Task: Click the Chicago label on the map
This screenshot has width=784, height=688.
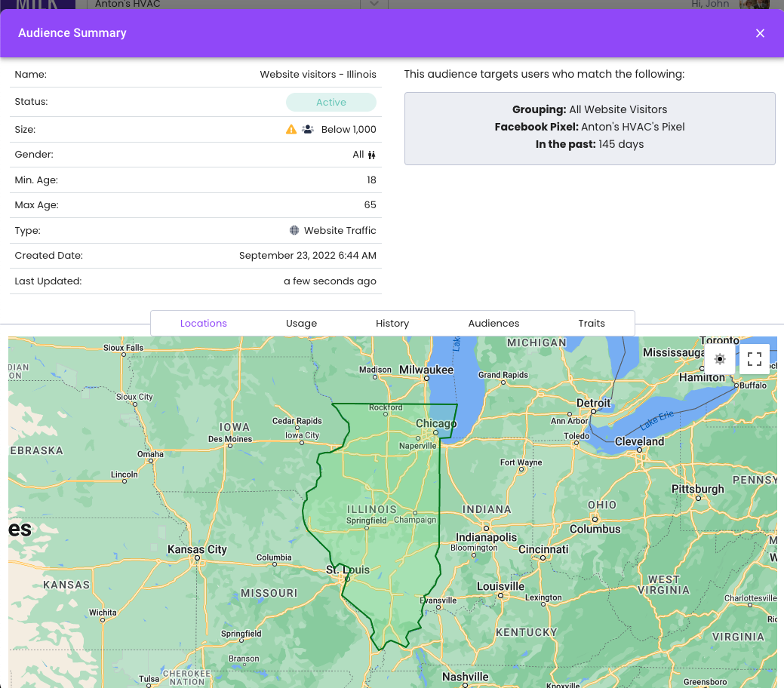Action: pos(436,423)
